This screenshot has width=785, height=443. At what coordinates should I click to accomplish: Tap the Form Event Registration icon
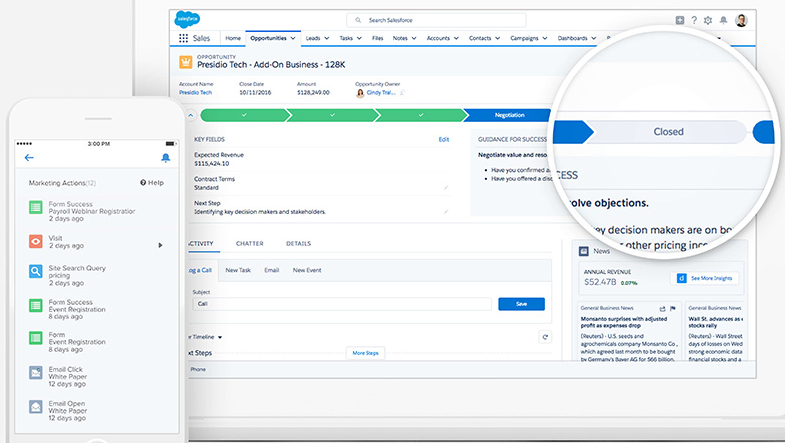[36, 338]
